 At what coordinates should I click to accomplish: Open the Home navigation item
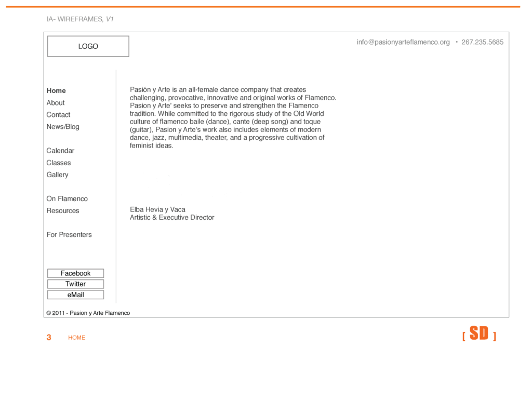(56, 90)
